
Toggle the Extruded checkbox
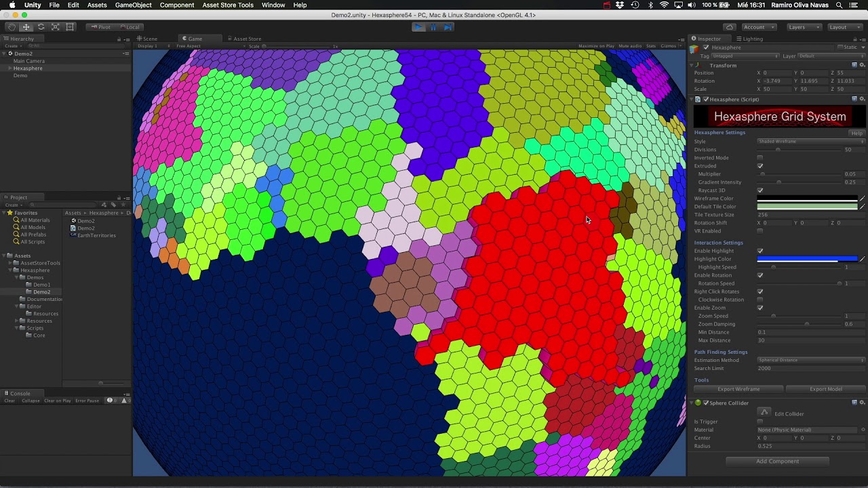click(x=760, y=166)
